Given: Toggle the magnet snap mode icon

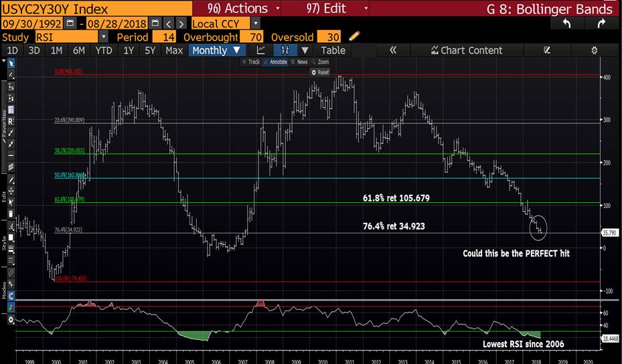Looking at the screenshot, I should tap(11, 296).
